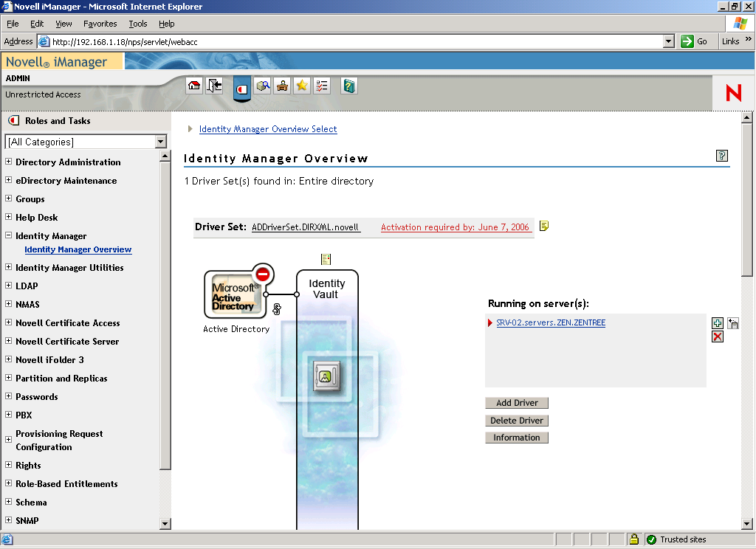The image size is (756, 549).
Task: Click the driver set note icon
Action: [543, 227]
